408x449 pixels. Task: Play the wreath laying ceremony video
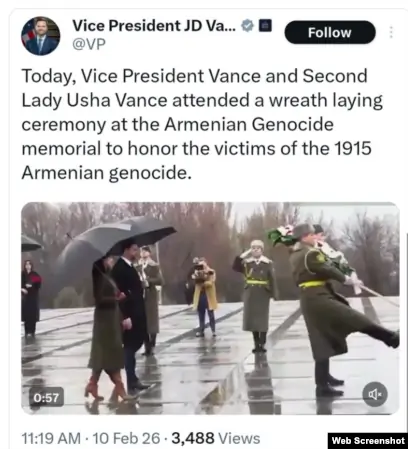point(210,308)
